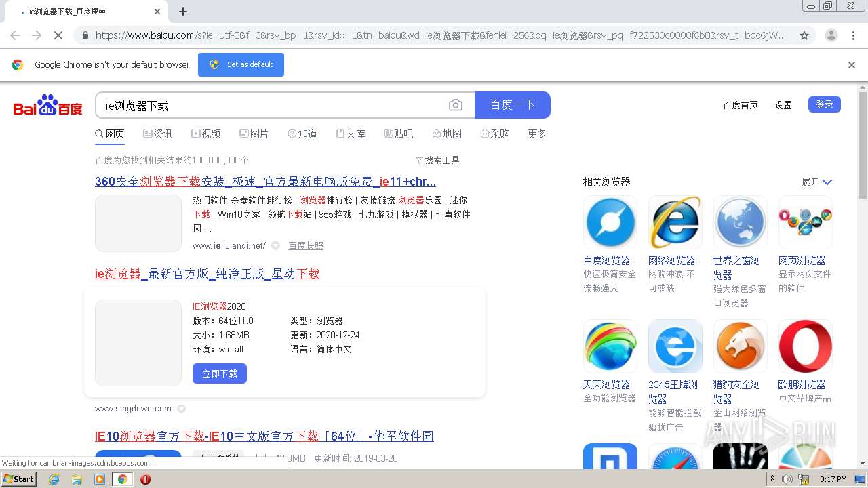The height and width of the screenshot is (488, 868).
Task: View site information lock icon
Action: (x=85, y=35)
